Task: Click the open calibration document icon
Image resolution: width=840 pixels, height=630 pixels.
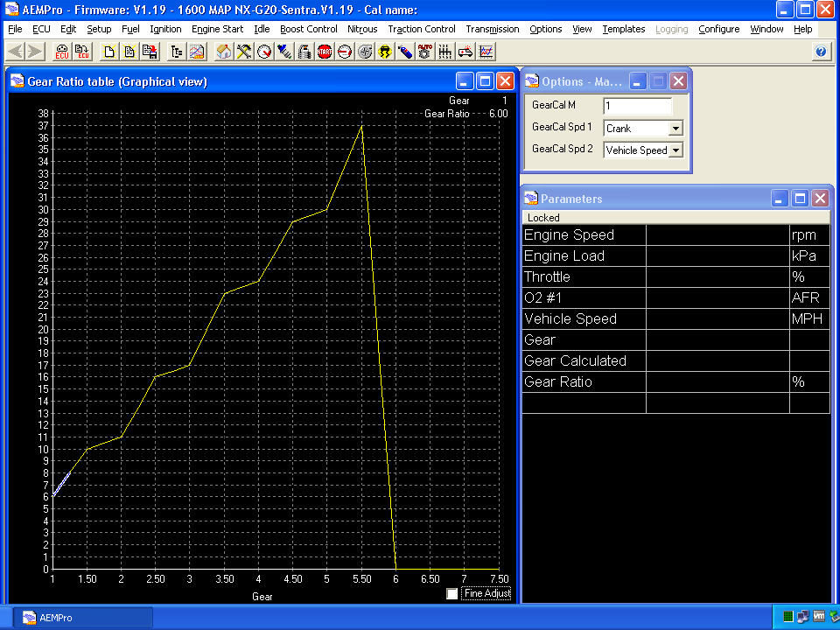Action: point(129,52)
